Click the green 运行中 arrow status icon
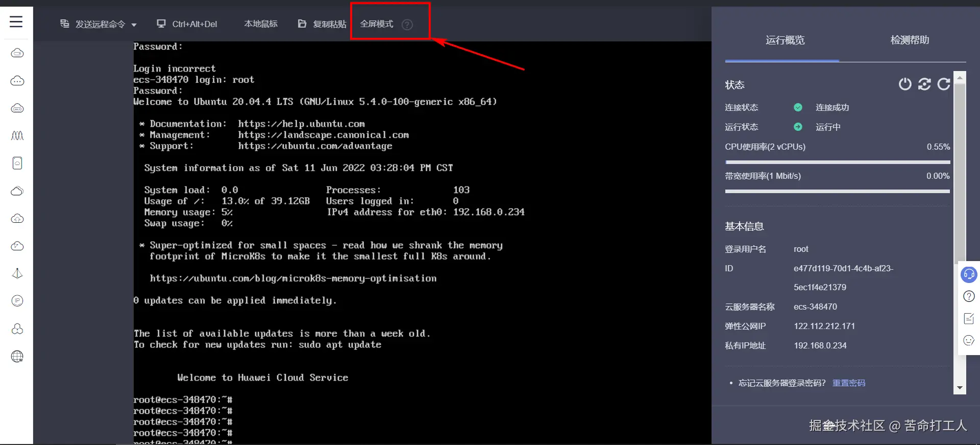980x445 pixels. (x=798, y=127)
